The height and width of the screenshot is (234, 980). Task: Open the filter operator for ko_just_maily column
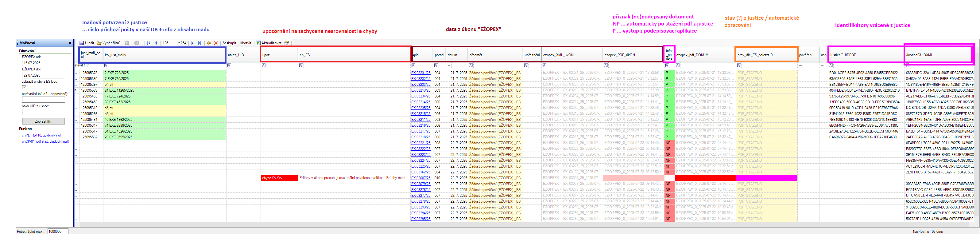pos(106,65)
